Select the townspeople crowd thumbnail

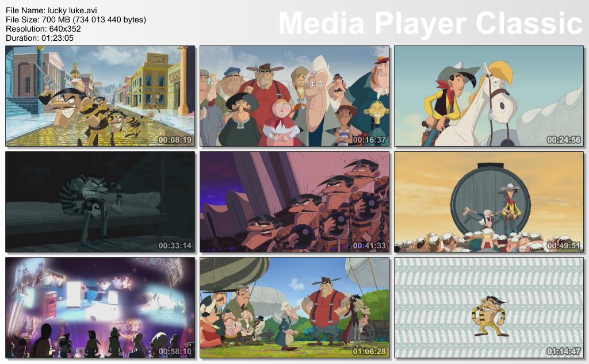294,96
